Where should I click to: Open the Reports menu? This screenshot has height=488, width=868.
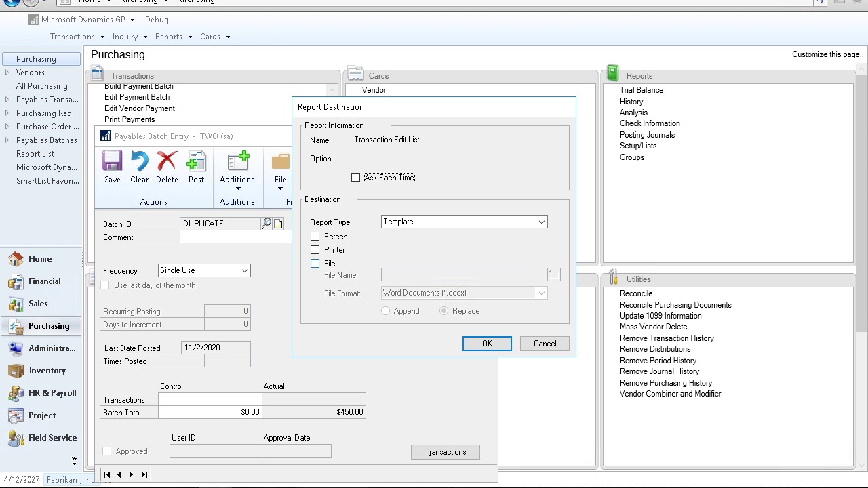coord(173,37)
